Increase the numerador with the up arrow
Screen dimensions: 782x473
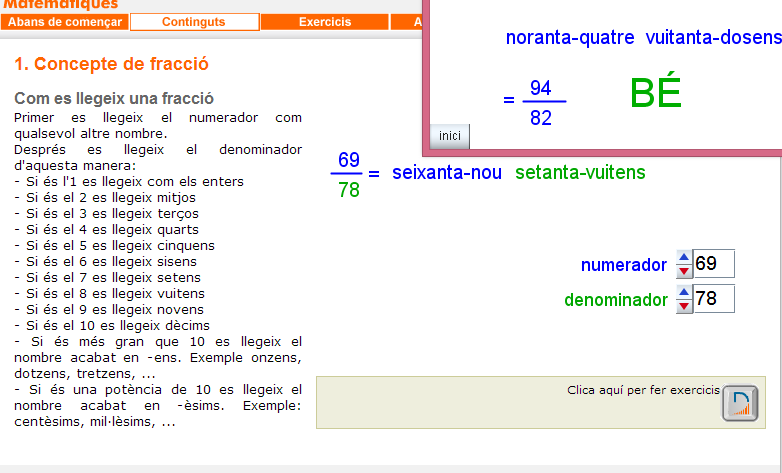(x=684, y=258)
